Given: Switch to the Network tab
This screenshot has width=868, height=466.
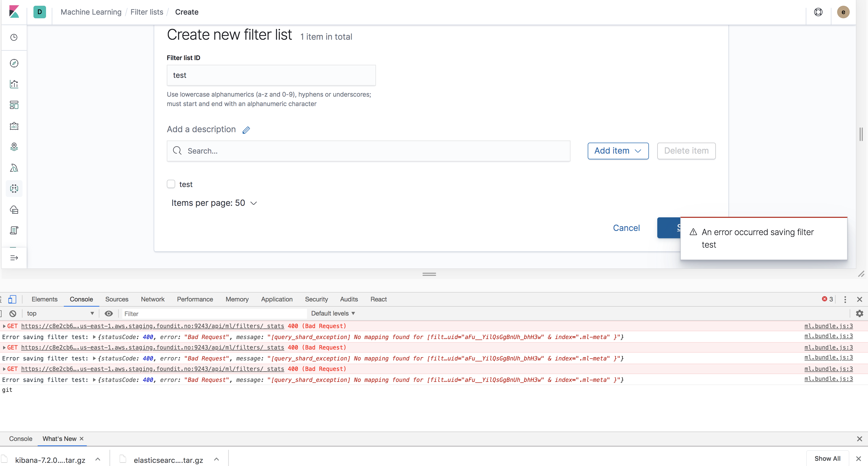Looking at the screenshot, I should [x=152, y=299].
